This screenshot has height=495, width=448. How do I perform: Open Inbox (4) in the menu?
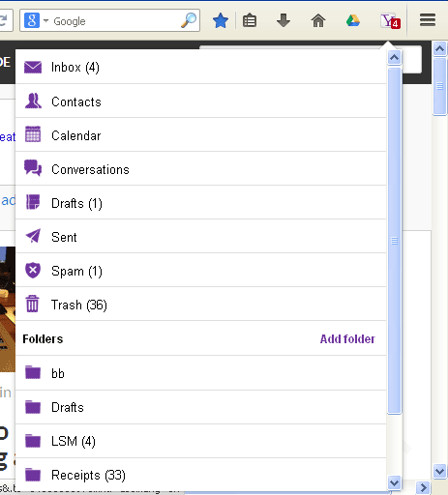201,67
